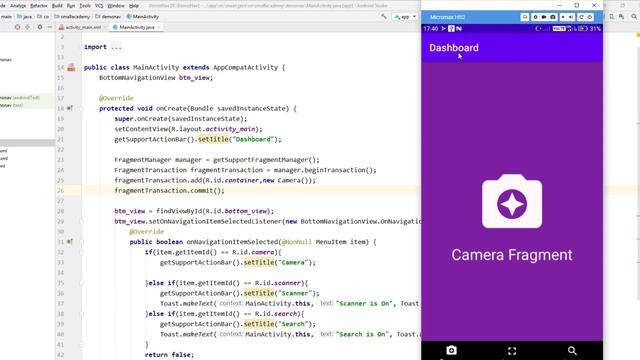Click the dot icon in mirror toolbar
Viewport: 640px width, 360px height.
pos(563,17)
